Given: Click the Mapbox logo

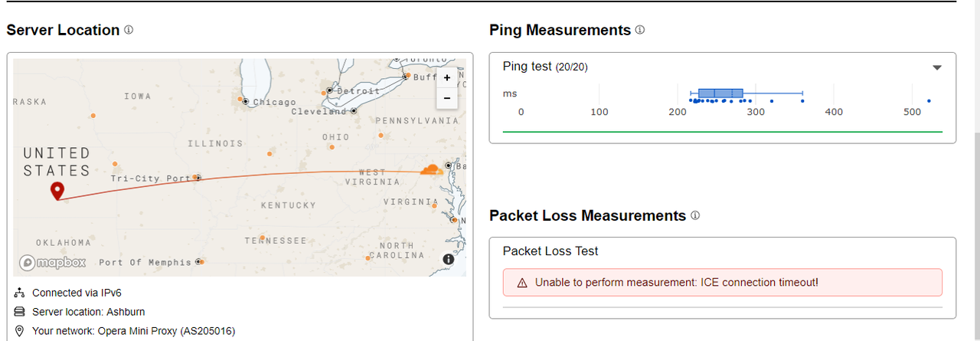Looking at the screenshot, I should pos(53,262).
